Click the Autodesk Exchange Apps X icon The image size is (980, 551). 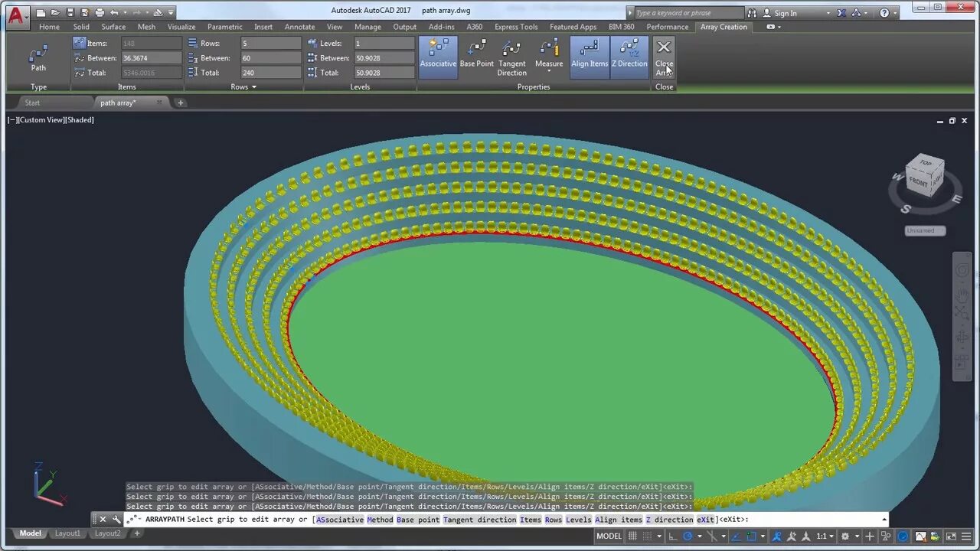tap(841, 12)
